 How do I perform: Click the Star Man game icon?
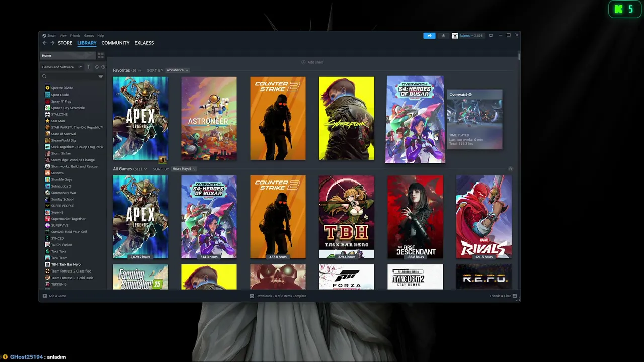click(47, 121)
